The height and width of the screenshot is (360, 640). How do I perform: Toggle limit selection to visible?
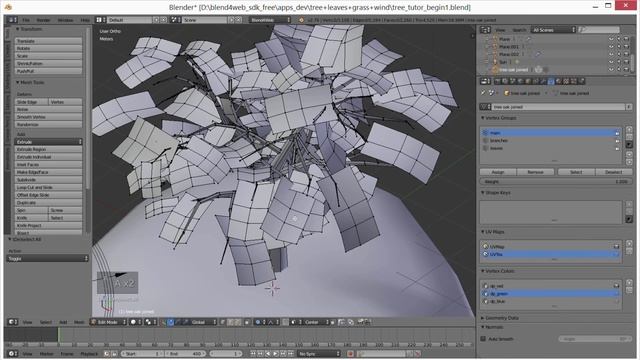coord(247,322)
